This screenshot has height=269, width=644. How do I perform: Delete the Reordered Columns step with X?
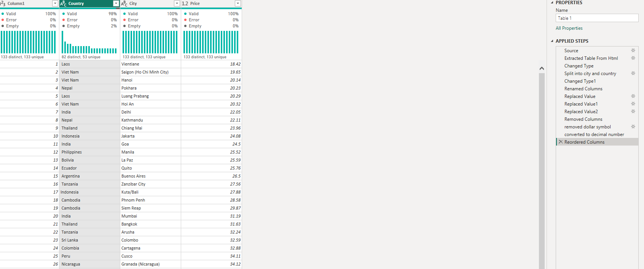[561, 142]
